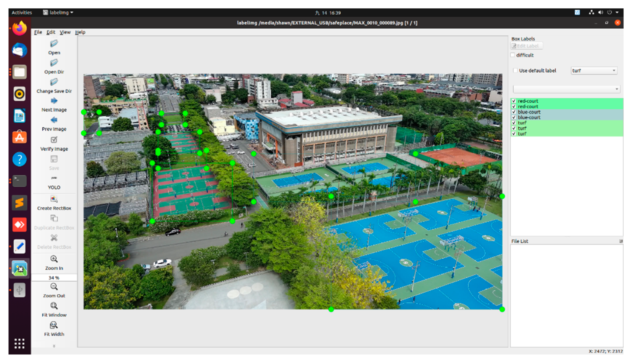Open the File menu
Viewport: 633px width, 364px height.
tap(38, 32)
